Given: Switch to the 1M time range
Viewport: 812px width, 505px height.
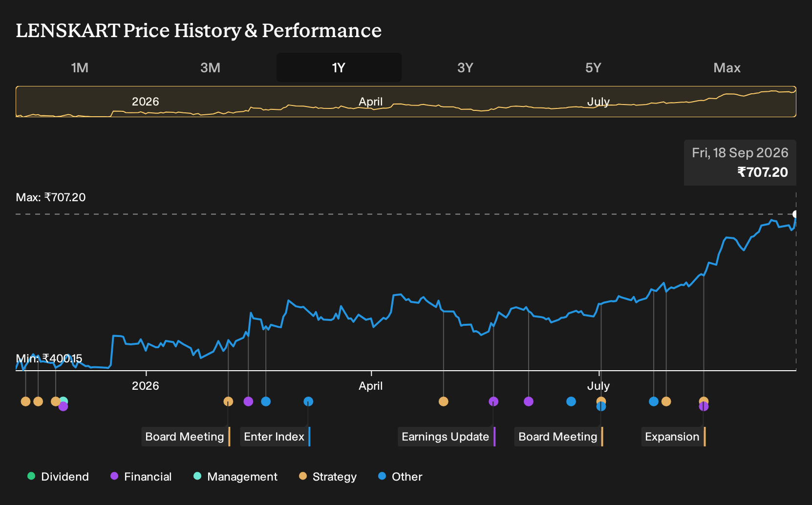Looking at the screenshot, I should coord(80,67).
